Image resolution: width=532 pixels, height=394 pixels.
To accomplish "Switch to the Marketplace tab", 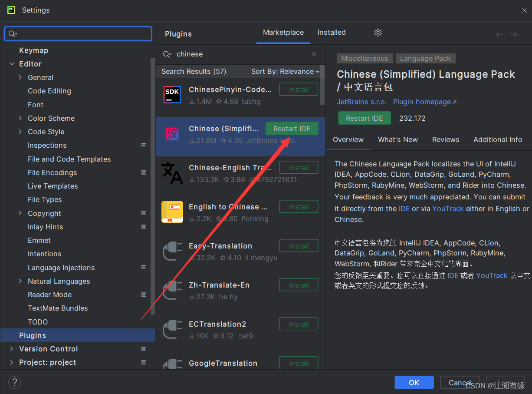I will tap(283, 33).
